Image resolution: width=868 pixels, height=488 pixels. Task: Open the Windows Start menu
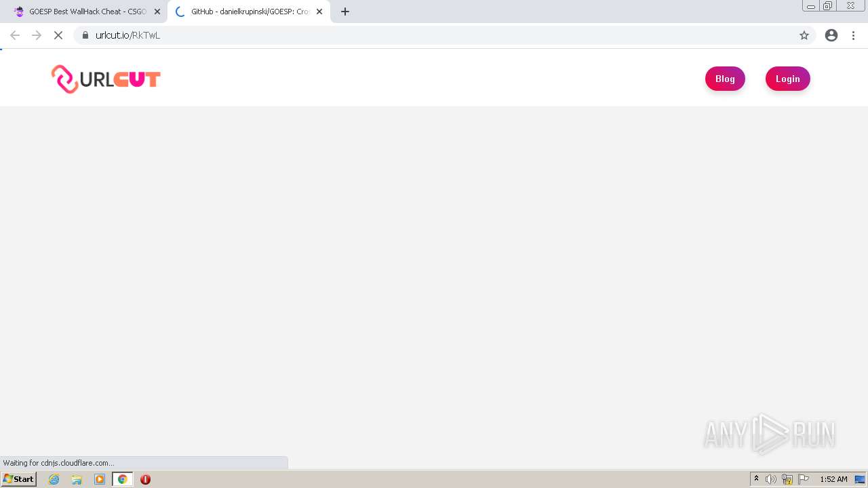pyautogui.click(x=19, y=479)
